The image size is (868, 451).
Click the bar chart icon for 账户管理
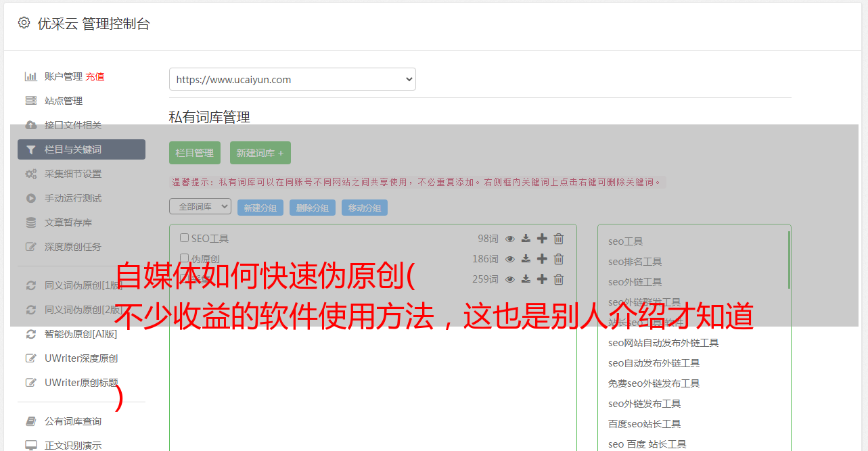31,76
